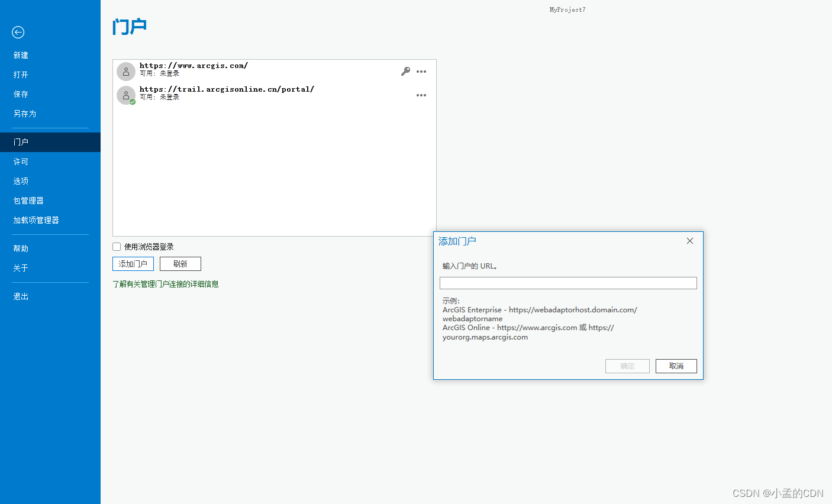Select the https://trail.arcgisonline.cn/portal/ entry

click(x=275, y=95)
